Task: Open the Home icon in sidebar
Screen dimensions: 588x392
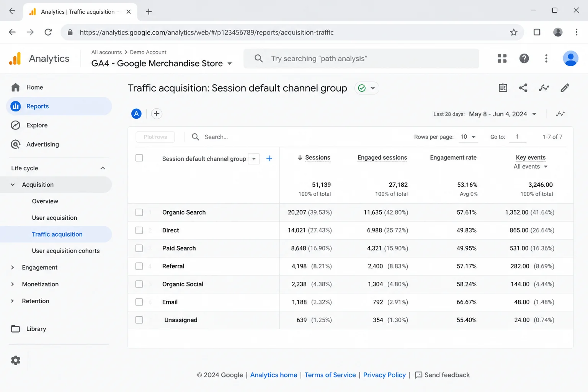Action: tap(15, 87)
